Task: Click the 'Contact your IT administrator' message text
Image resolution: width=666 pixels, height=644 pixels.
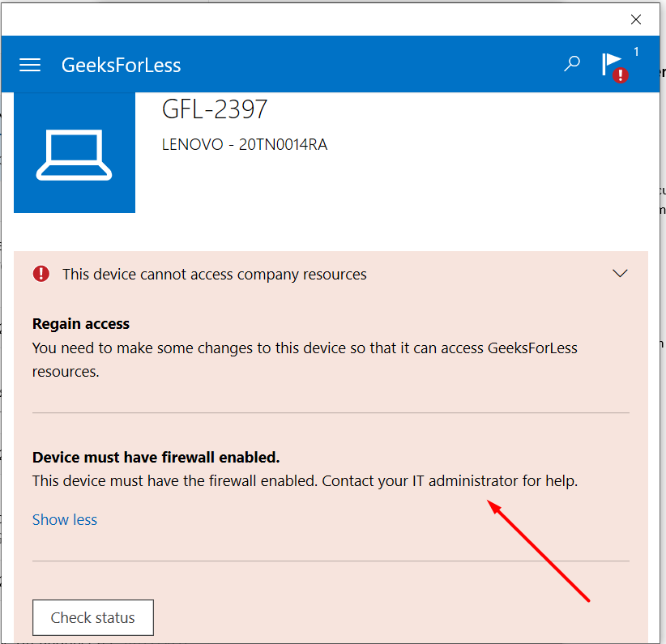Action: (450, 481)
